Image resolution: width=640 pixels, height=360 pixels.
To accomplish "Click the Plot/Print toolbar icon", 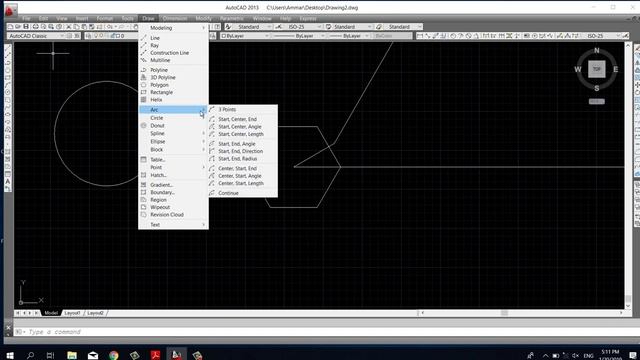I will point(36,27).
